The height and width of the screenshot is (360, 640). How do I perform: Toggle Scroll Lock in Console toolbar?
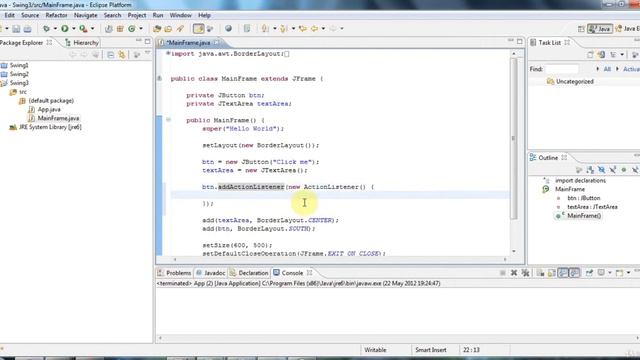[x=551, y=273]
